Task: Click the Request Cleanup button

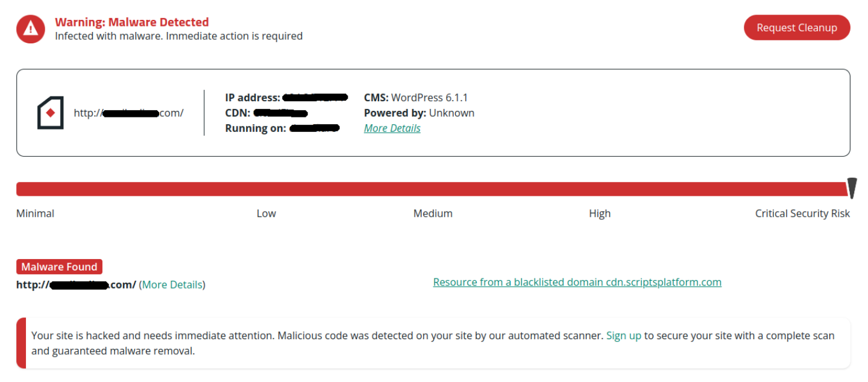Action: [x=797, y=28]
